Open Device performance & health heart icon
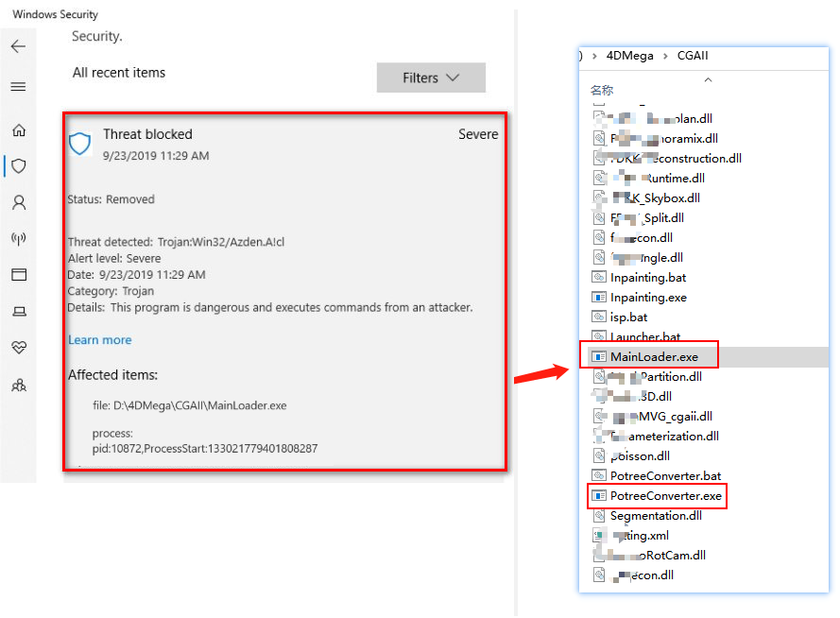This screenshot has width=840, height=618. coord(18,348)
